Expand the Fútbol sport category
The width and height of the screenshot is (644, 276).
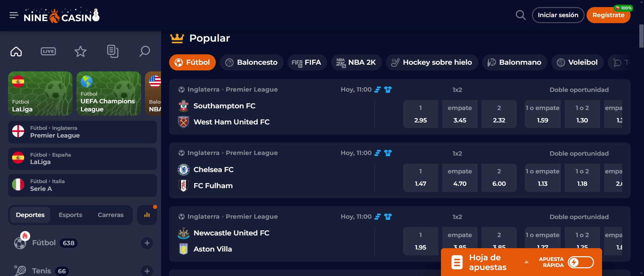point(147,243)
